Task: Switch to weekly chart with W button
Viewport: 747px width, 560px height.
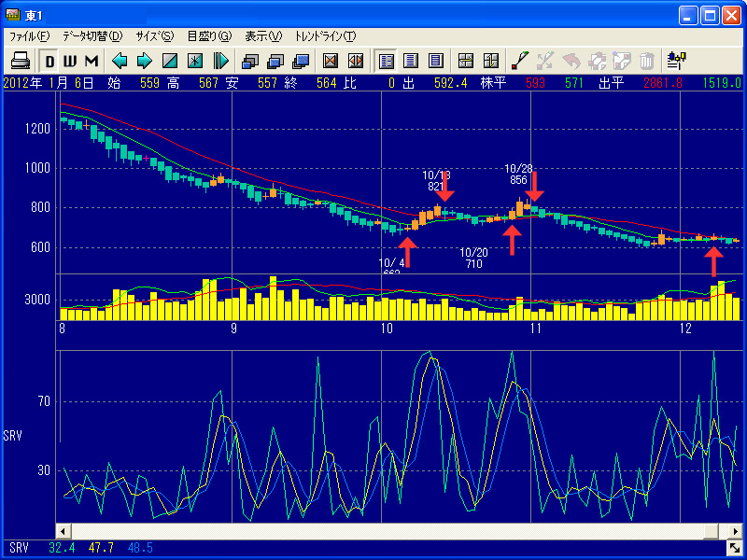Action: click(70, 61)
